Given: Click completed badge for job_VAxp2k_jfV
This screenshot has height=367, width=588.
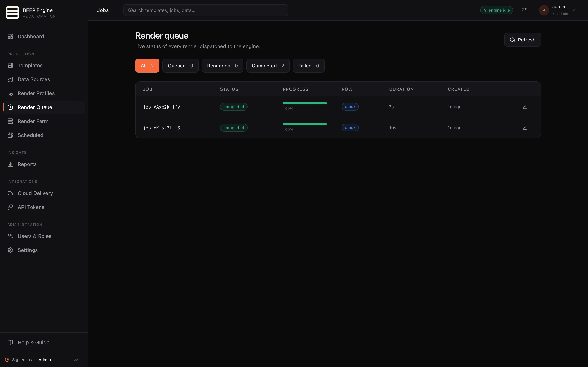Looking at the screenshot, I should click(x=234, y=107).
